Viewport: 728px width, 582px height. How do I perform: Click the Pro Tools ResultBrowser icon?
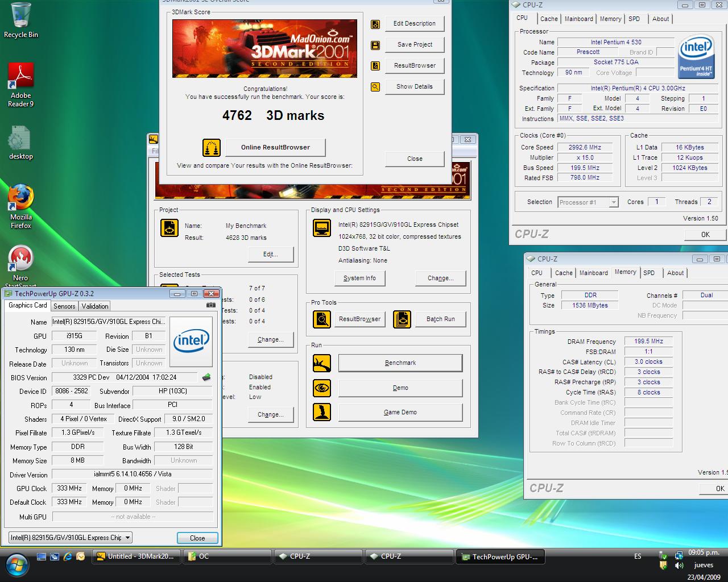pyautogui.click(x=322, y=319)
